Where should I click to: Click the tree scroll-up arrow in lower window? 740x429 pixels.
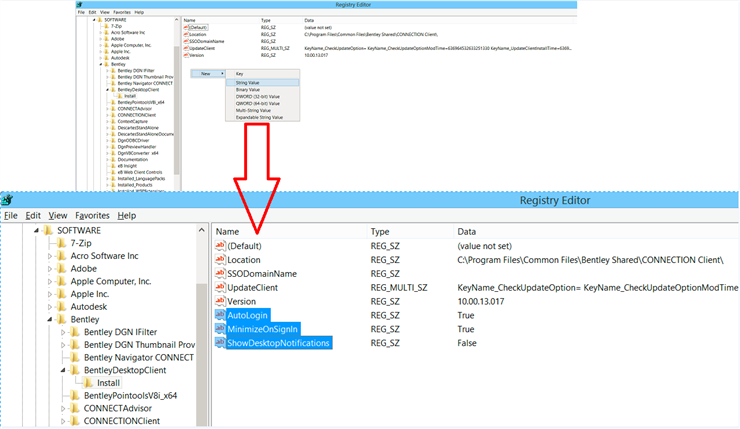point(202,230)
